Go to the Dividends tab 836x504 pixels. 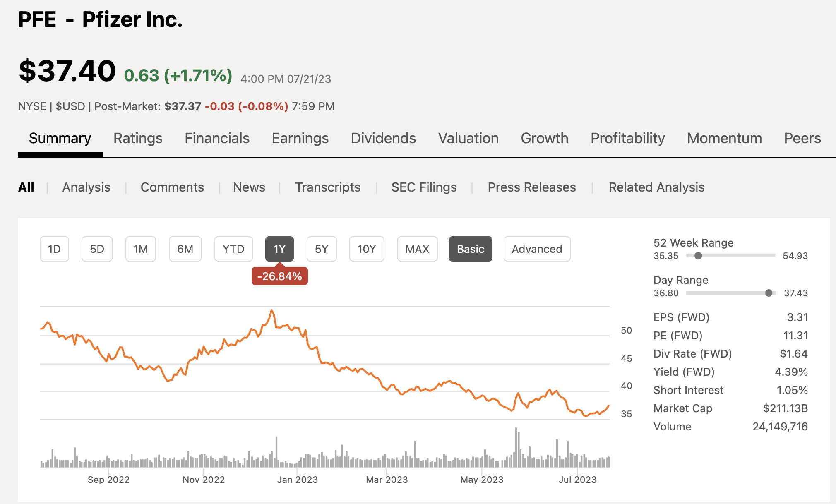[383, 138]
